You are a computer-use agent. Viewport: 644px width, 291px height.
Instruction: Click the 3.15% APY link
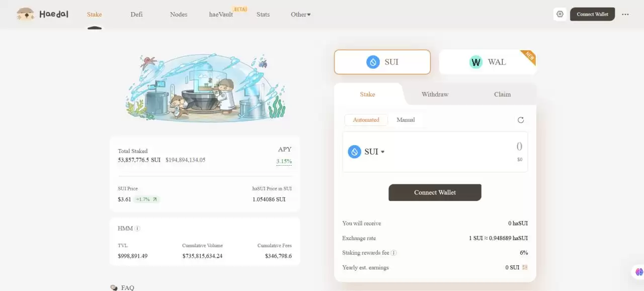(284, 162)
